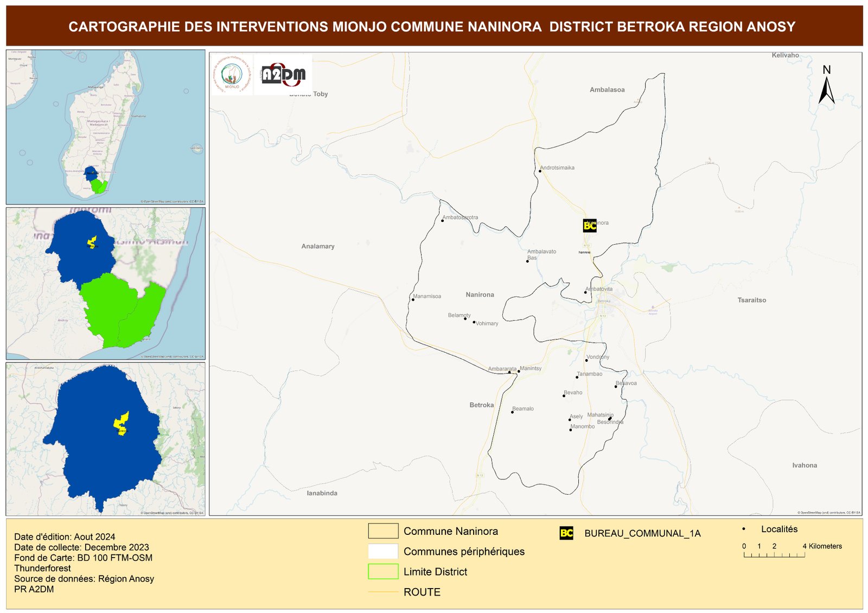The height and width of the screenshot is (613, 868).
Task: Click the Localités dot symbol in the legend
Action: [744, 529]
